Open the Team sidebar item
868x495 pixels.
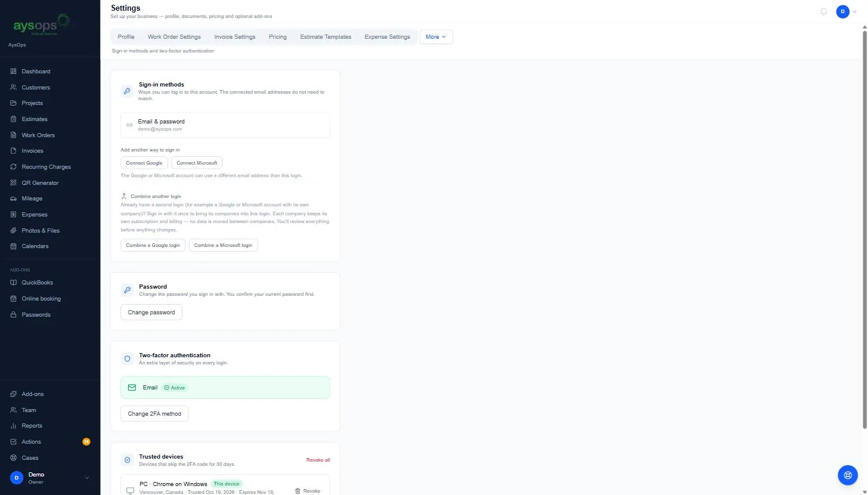tap(50, 410)
